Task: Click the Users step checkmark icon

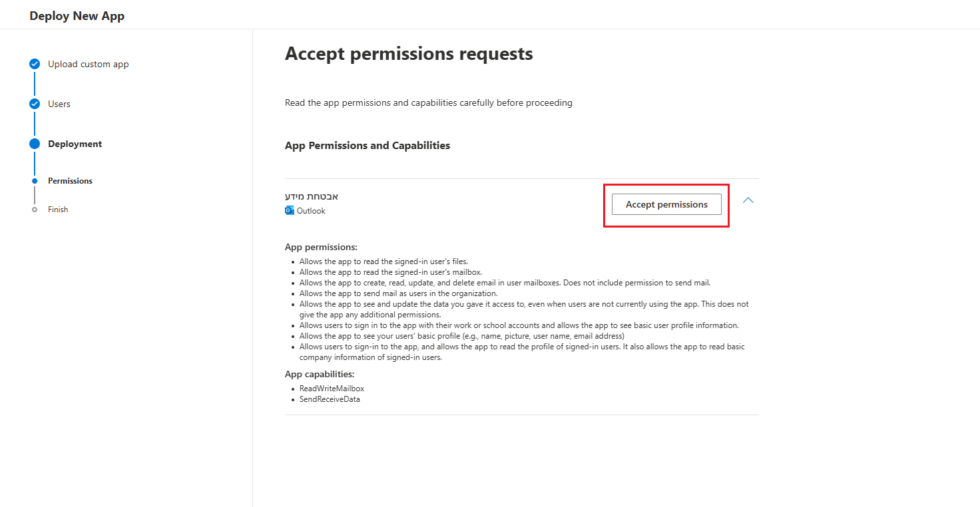Action: 35,104
